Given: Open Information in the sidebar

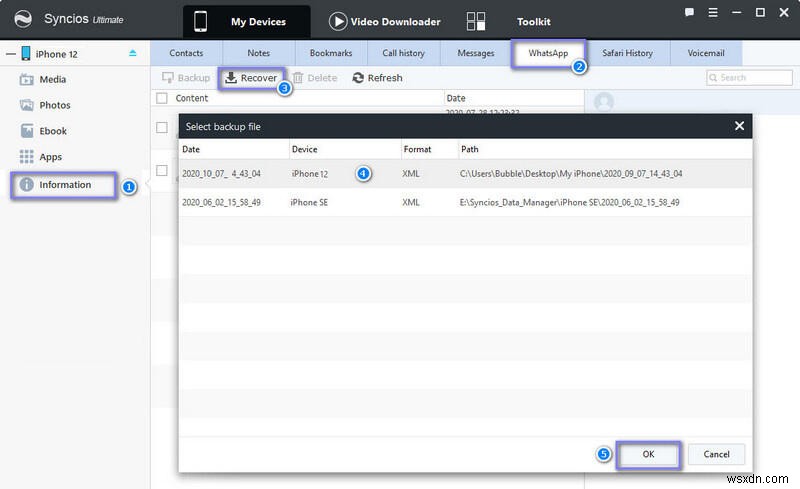Looking at the screenshot, I should tap(64, 185).
